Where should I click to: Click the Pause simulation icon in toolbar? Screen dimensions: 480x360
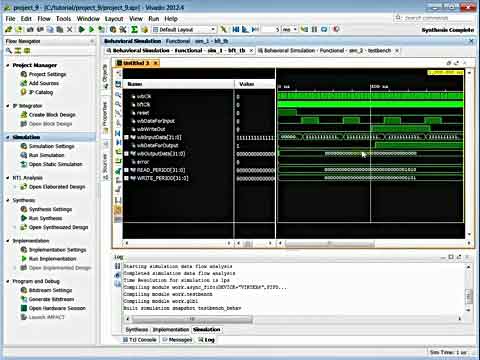tap(314, 30)
